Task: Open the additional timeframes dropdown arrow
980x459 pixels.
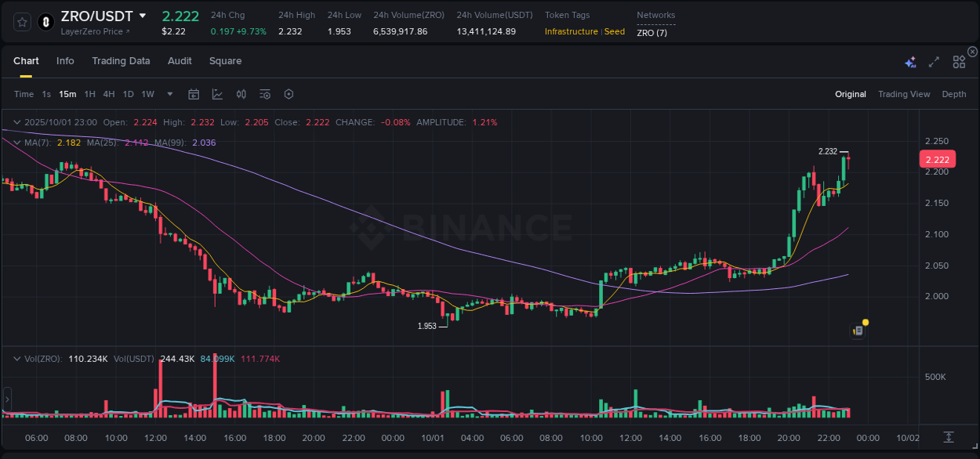Action: point(169,94)
